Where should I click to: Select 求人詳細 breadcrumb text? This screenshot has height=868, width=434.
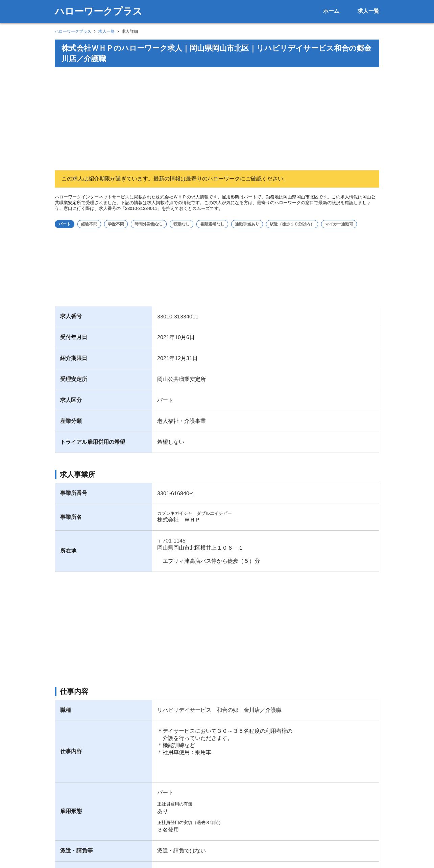pyautogui.click(x=130, y=31)
